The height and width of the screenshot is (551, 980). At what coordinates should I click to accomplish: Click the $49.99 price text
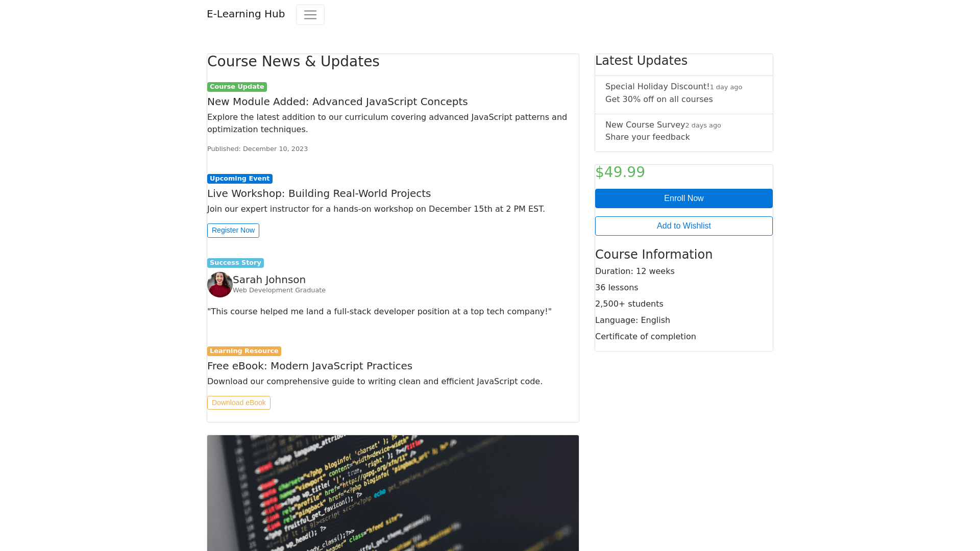620,172
